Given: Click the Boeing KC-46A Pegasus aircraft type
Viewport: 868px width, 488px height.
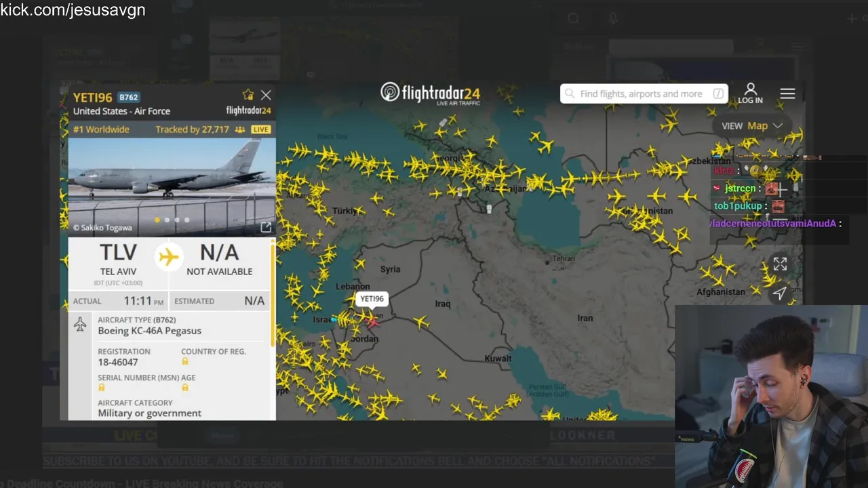Looking at the screenshot, I should coord(149,331).
